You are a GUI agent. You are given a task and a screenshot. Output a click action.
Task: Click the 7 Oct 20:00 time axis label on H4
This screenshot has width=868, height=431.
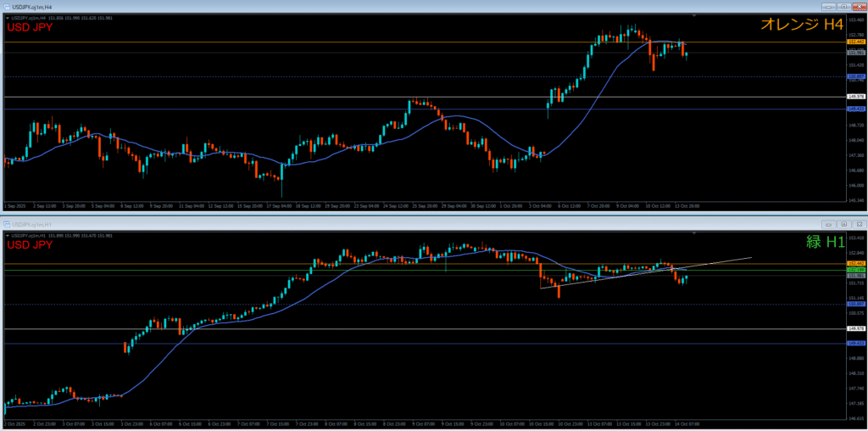coord(597,205)
